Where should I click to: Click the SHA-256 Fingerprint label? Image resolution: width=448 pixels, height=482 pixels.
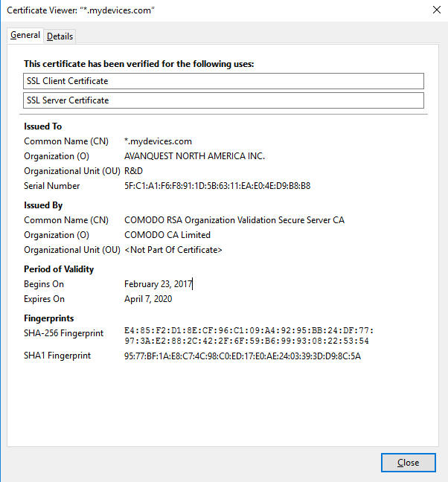(64, 333)
